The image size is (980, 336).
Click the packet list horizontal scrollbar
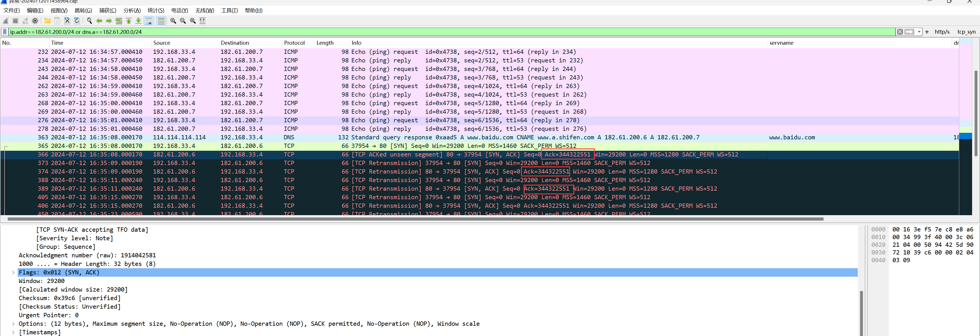pyautogui.click(x=415, y=219)
